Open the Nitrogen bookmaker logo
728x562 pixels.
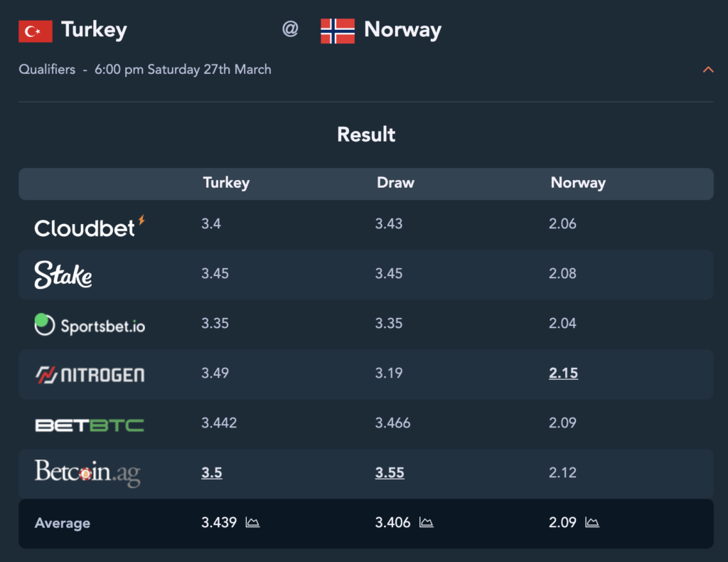coord(90,374)
